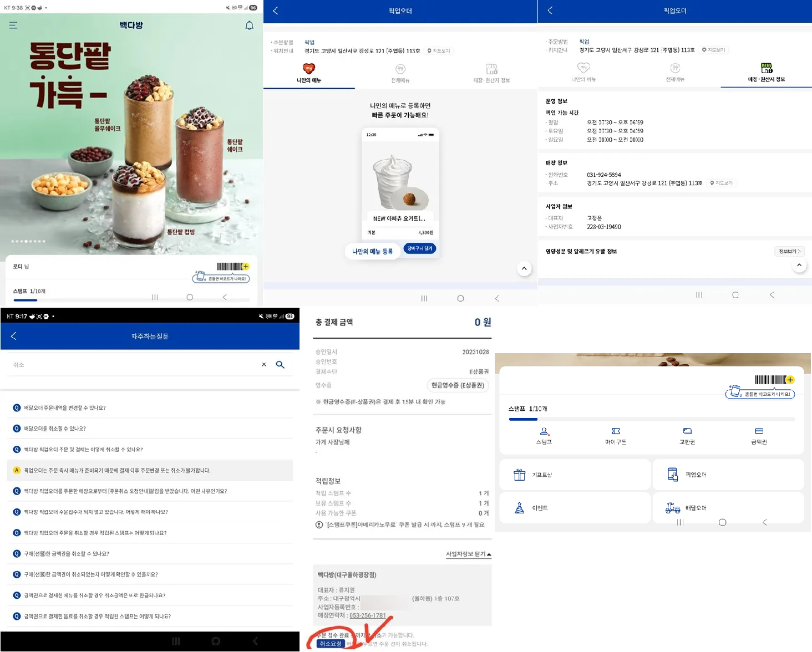Expand the question 배달오더 주문내역을 변경할 수 있나요?
This screenshot has width=812, height=652.
pyautogui.click(x=150, y=407)
